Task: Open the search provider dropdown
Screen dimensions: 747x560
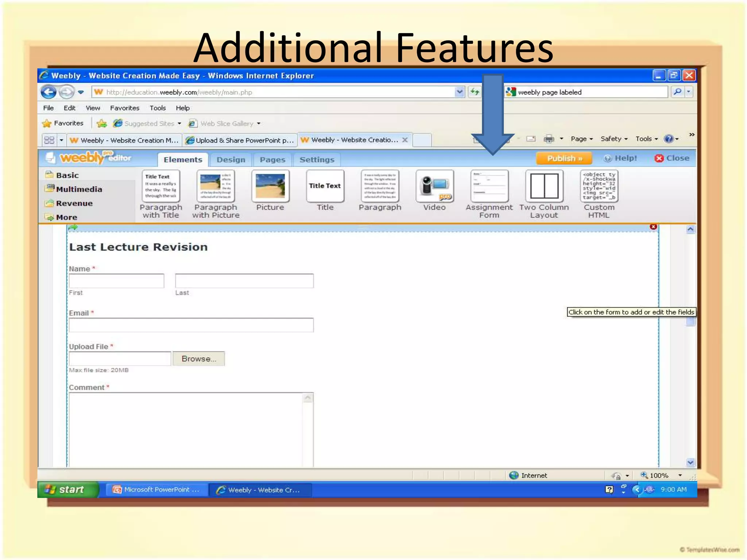Action: tap(689, 92)
